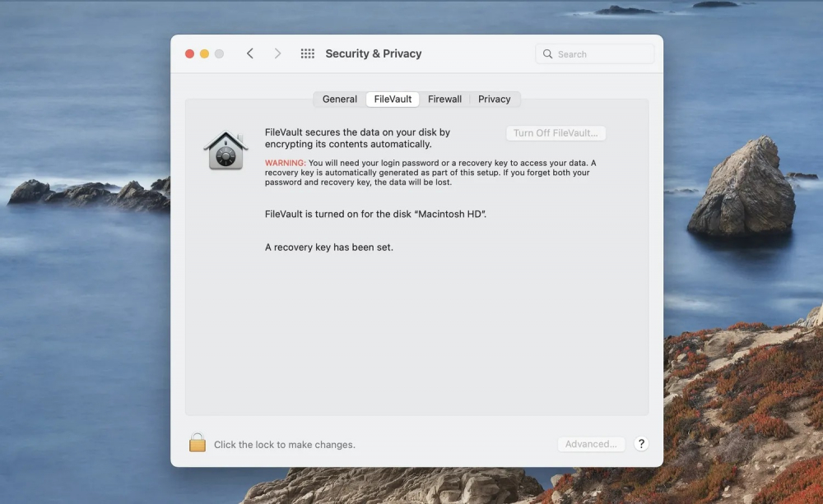Go to the Privacy tab
The image size is (823, 504).
[x=494, y=99]
